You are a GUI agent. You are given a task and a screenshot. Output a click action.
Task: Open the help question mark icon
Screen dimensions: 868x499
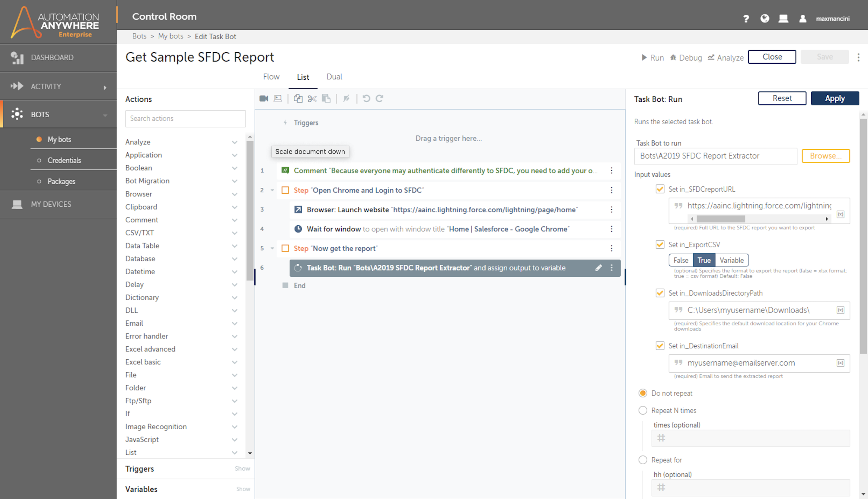click(x=746, y=18)
